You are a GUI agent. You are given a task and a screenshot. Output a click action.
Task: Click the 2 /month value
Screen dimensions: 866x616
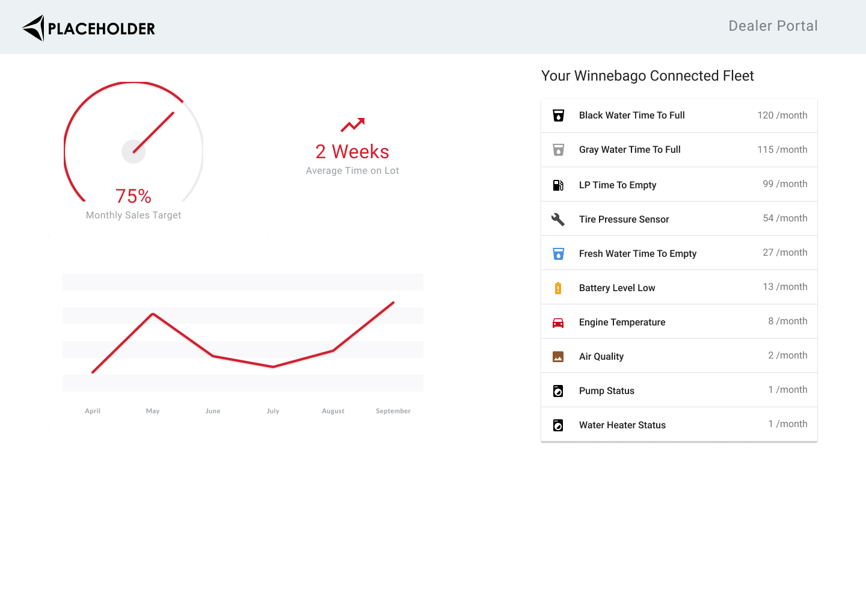click(788, 356)
